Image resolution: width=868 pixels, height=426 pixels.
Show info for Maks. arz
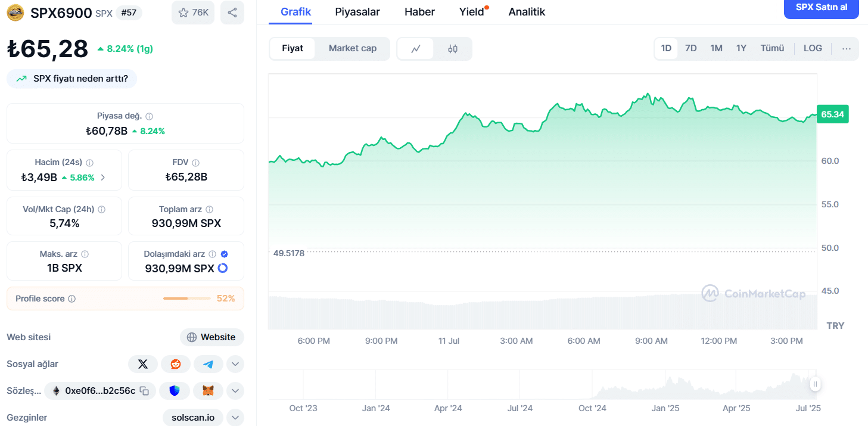85,254
